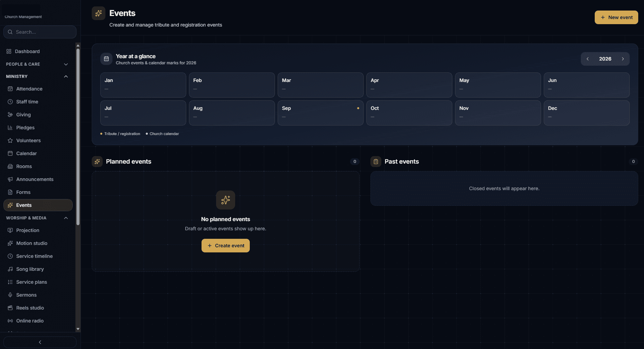Collapse the sidebar with the bottom chevron
This screenshot has width=644, height=349.
[40, 342]
